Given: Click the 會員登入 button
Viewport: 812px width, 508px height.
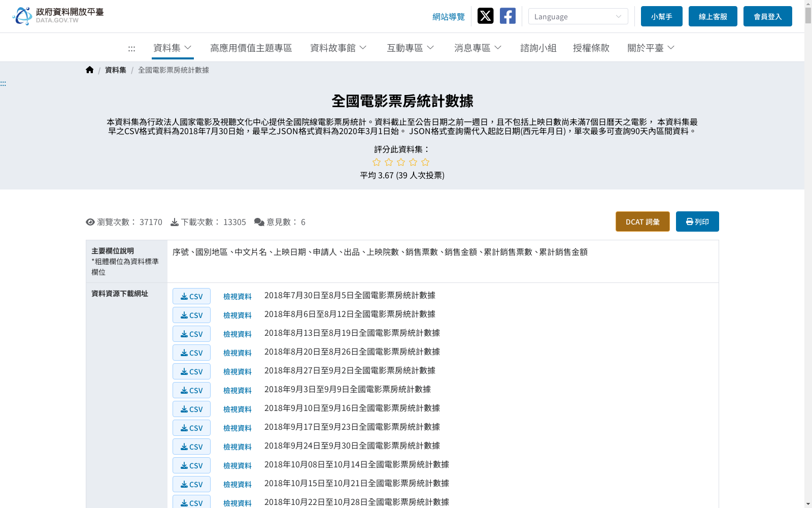Looking at the screenshot, I should coord(768,16).
